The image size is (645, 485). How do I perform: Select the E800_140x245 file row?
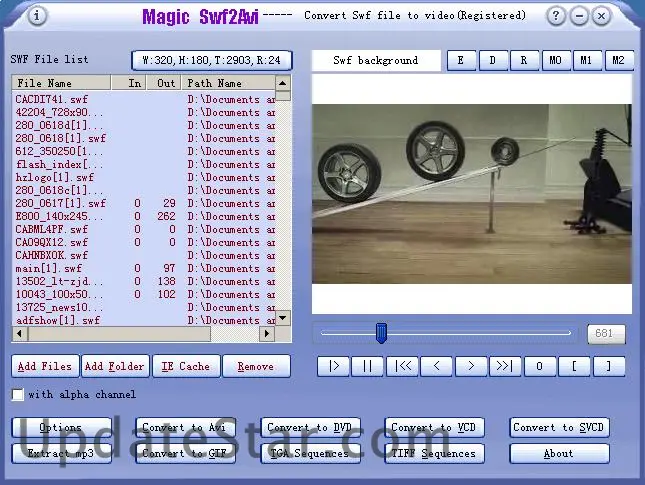click(144, 216)
